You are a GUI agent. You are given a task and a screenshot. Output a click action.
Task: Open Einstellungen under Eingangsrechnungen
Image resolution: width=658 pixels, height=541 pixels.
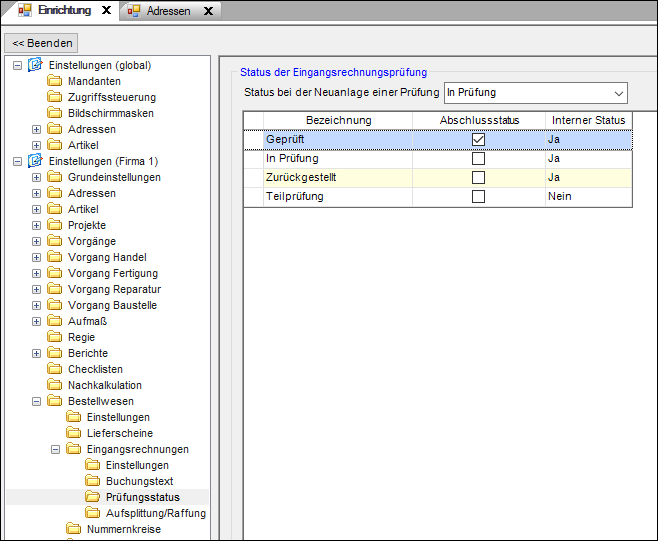137,465
